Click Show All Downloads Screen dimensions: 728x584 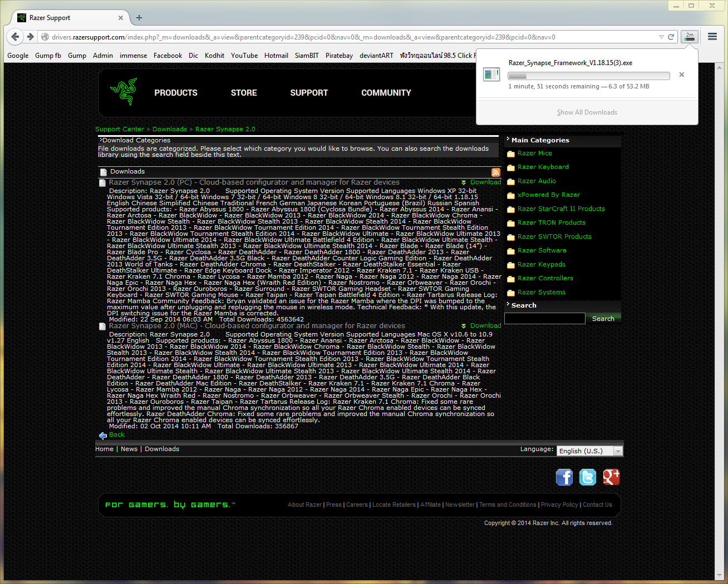click(x=587, y=112)
